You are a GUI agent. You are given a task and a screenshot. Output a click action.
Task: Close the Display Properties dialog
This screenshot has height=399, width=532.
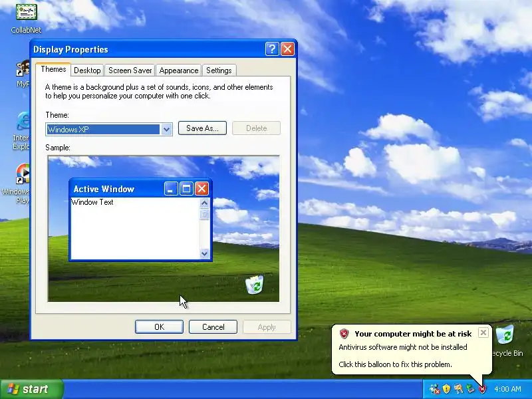(x=287, y=49)
